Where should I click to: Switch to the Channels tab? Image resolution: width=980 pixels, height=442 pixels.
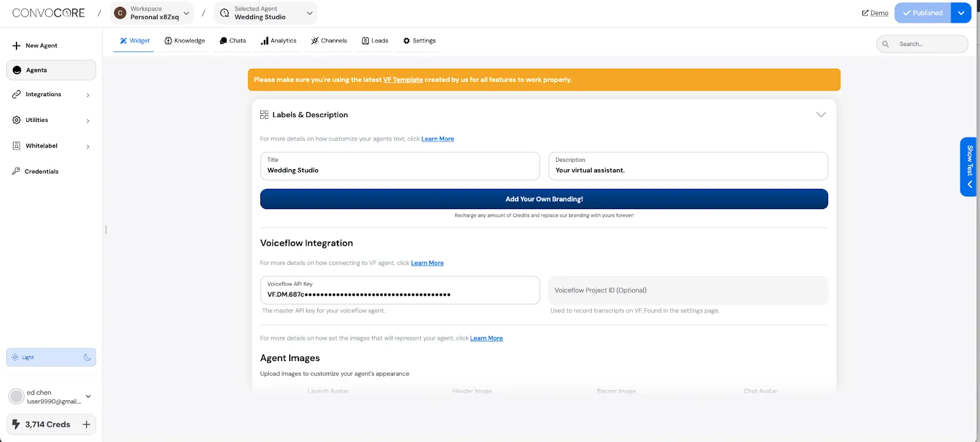coord(328,40)
